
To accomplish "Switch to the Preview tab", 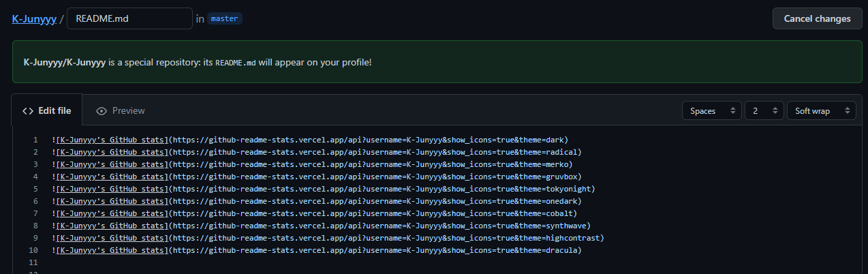I will 121,110.
